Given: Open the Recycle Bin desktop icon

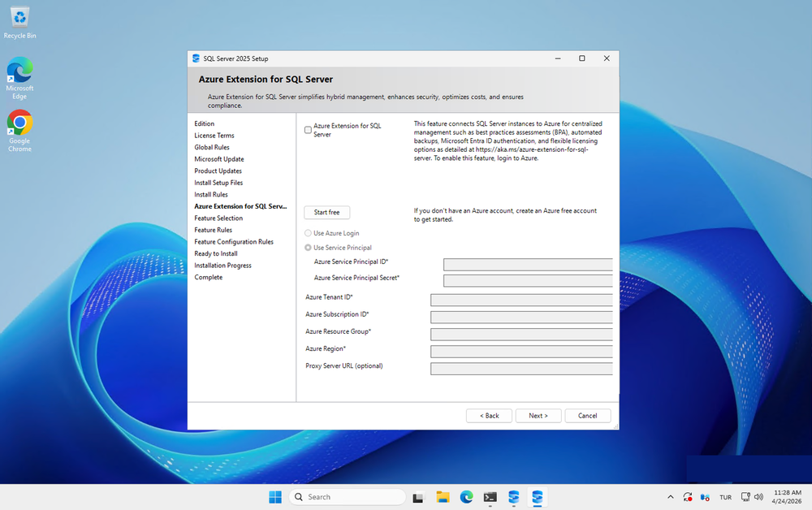Looking at the screenshot, I should (19, 19).
